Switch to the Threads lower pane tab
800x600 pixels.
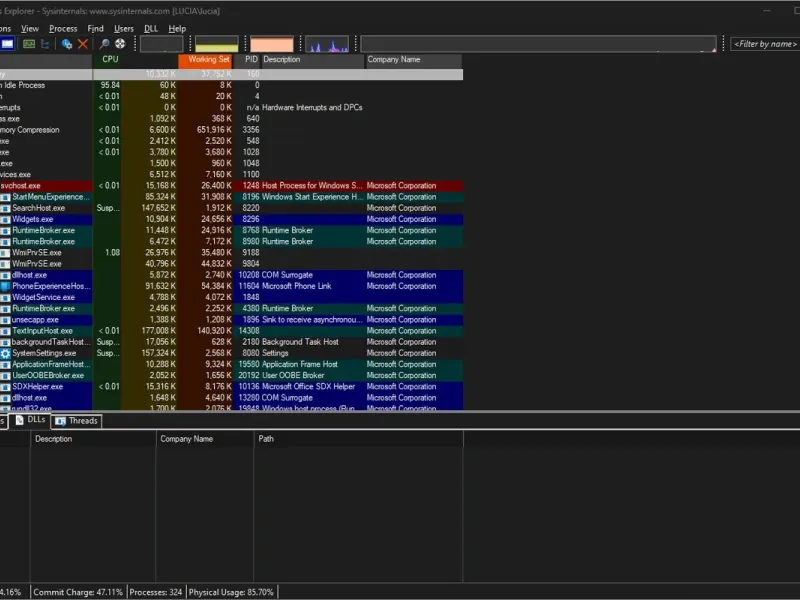[x=77, y=421]
